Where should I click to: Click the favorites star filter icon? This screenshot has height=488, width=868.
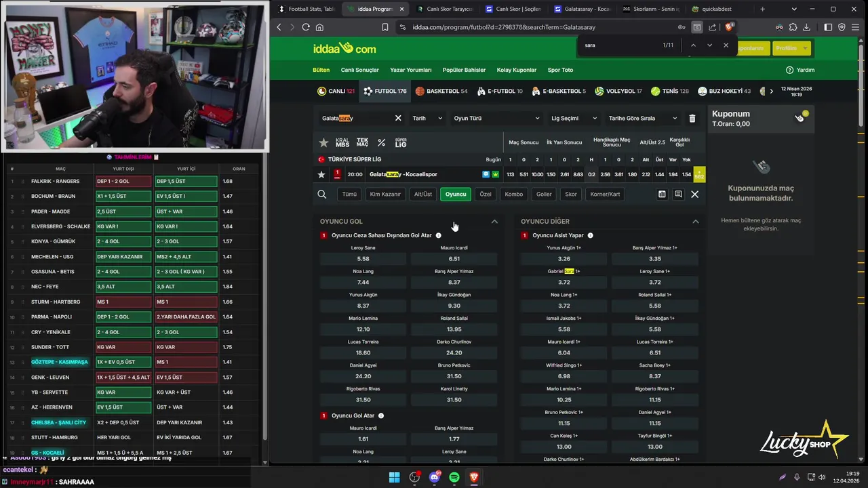(x=323, y=142)
